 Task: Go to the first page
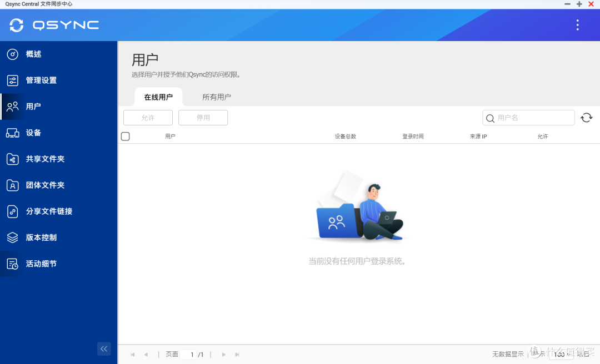[132, 355]
